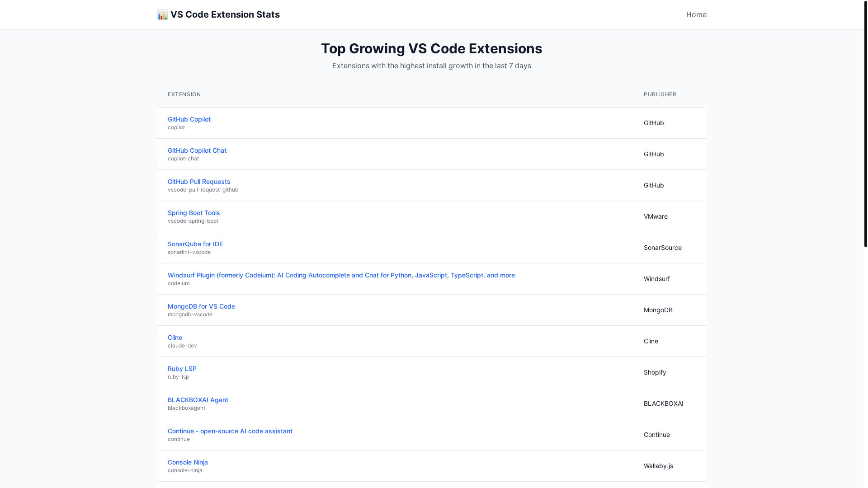Screen dimensions: 868x488
Task: Click the GitHub publisher in Pull Requests row
Action: (x=654, y=185)
